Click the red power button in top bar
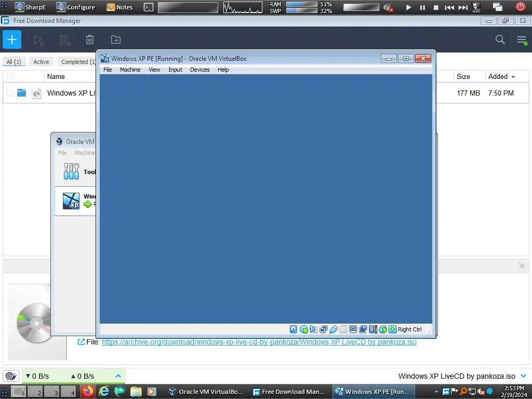 click(521, 7)
